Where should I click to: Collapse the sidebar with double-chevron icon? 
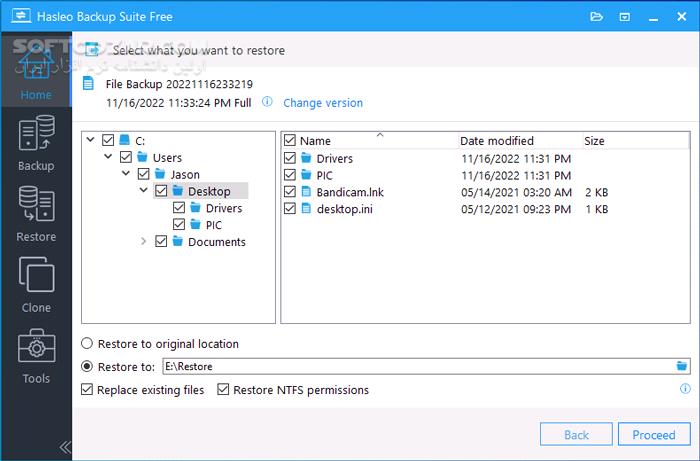65,447
